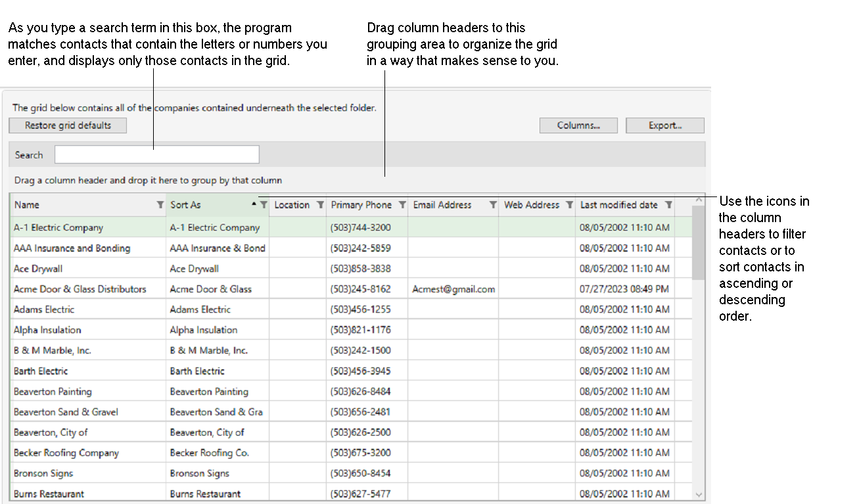This screenshot has height=504, width=859.
Task: Click Restore grid defaults
Action: [67, 126]
